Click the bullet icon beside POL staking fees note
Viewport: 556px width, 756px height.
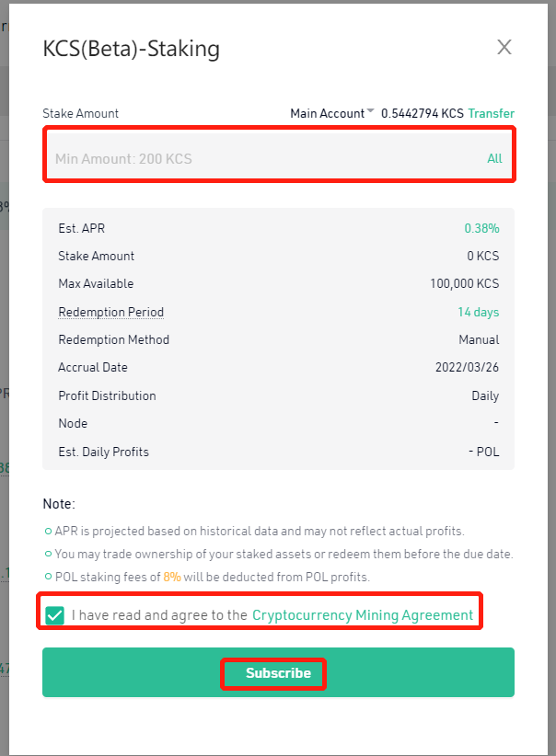coord(48,577)
